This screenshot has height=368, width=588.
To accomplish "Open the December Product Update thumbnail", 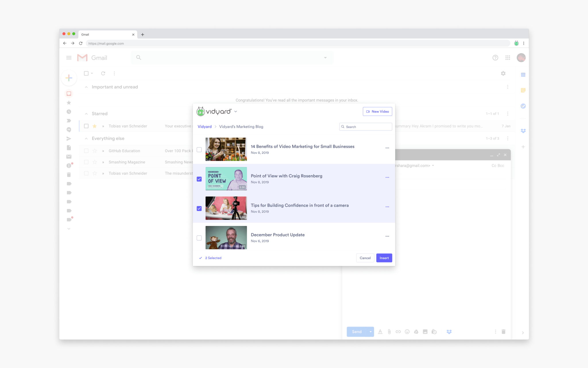I will click(x=226, y=237).
